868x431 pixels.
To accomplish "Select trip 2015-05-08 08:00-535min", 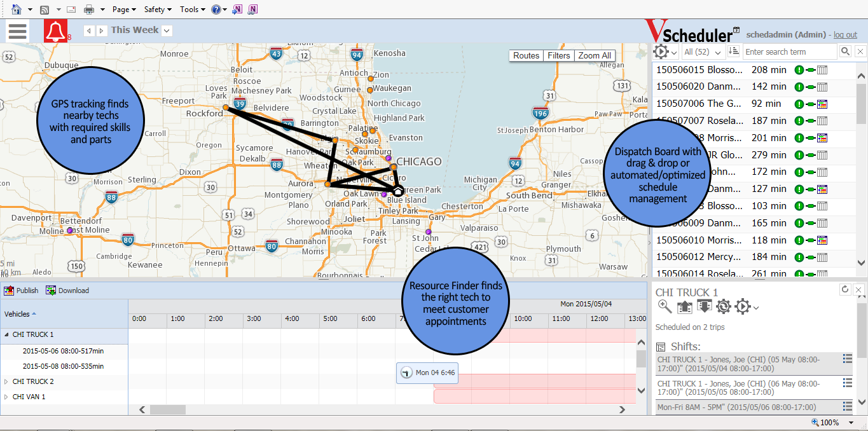I will coord(63,366).
